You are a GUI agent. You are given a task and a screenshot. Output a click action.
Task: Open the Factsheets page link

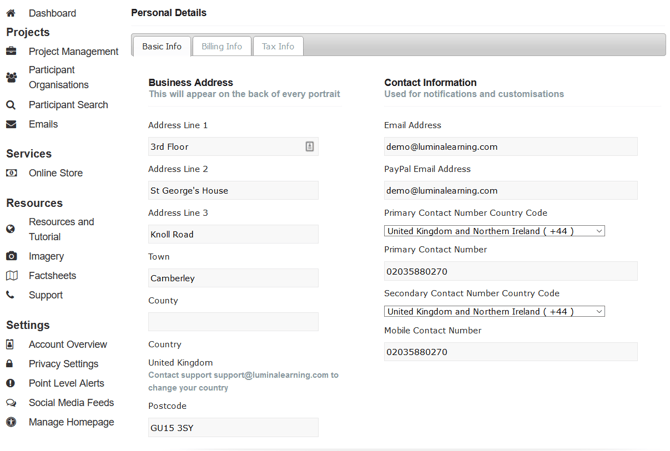(52, 276)
